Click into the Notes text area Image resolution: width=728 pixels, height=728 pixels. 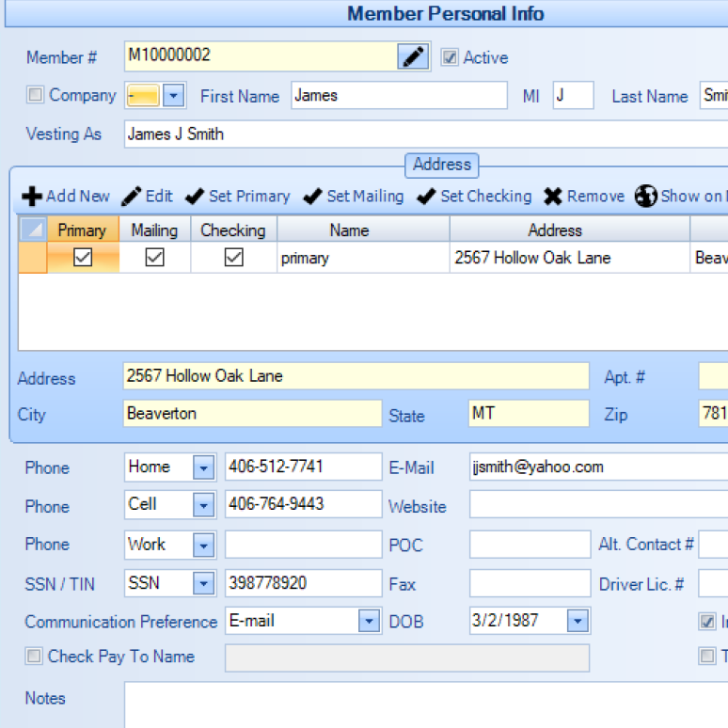pos(425,704)
